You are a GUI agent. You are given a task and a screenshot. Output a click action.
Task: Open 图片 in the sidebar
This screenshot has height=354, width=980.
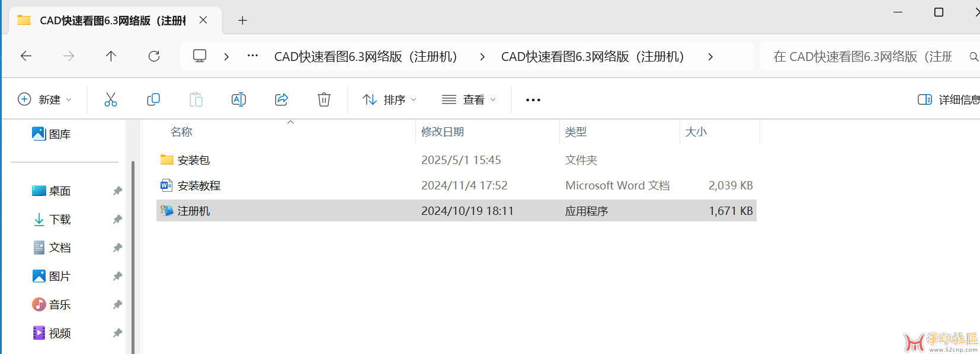pos(51,276)
